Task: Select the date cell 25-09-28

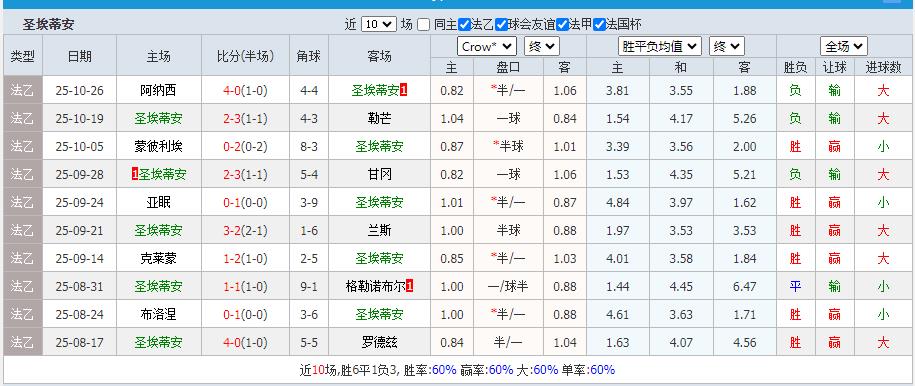Action: 79,175
